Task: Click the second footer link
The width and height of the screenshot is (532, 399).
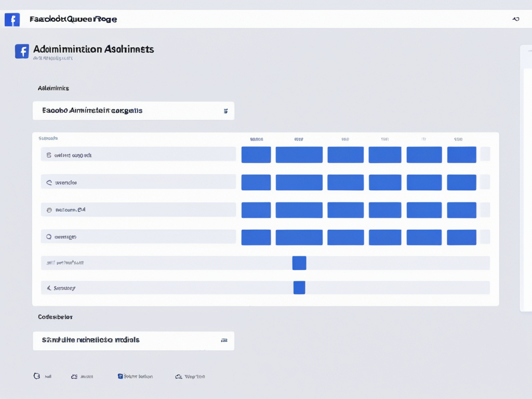Action: click(x=82, y=376)
